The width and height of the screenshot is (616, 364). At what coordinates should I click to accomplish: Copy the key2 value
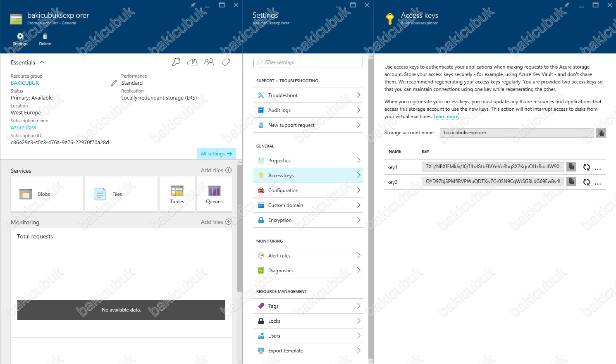[x=571, y=181]
